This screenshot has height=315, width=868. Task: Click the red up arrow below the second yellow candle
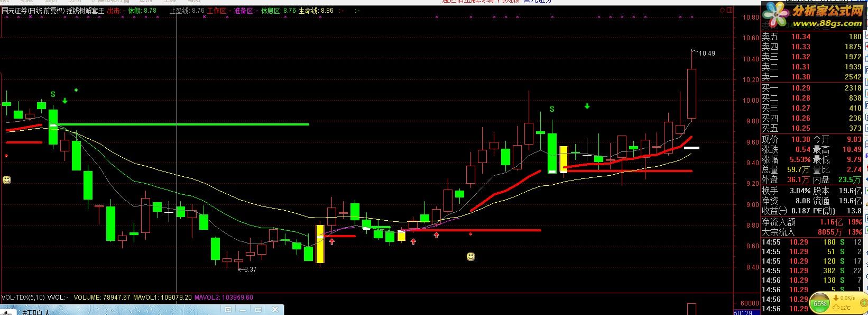(x=413, y=241)
